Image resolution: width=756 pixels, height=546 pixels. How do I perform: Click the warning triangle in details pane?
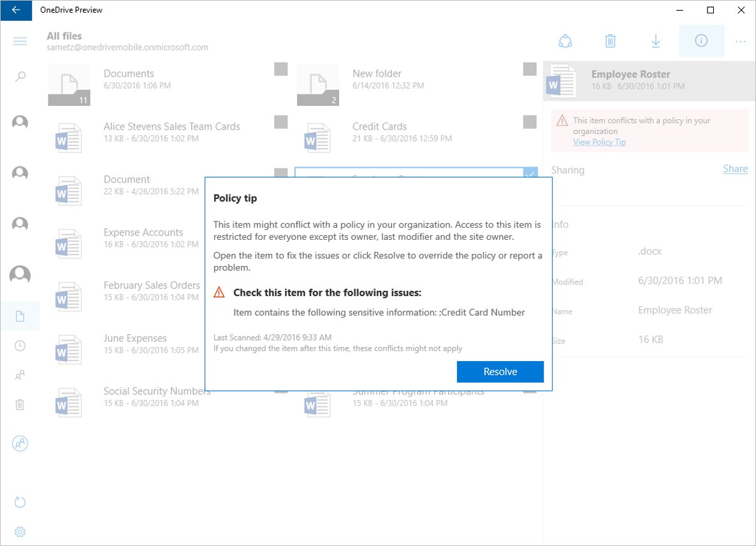tap(562, 121)
